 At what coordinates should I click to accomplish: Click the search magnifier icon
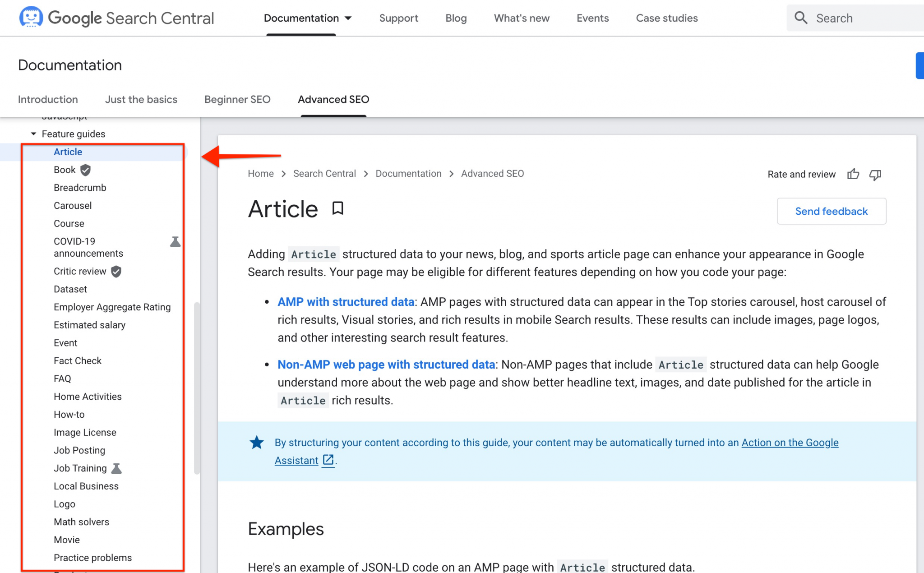801,18
